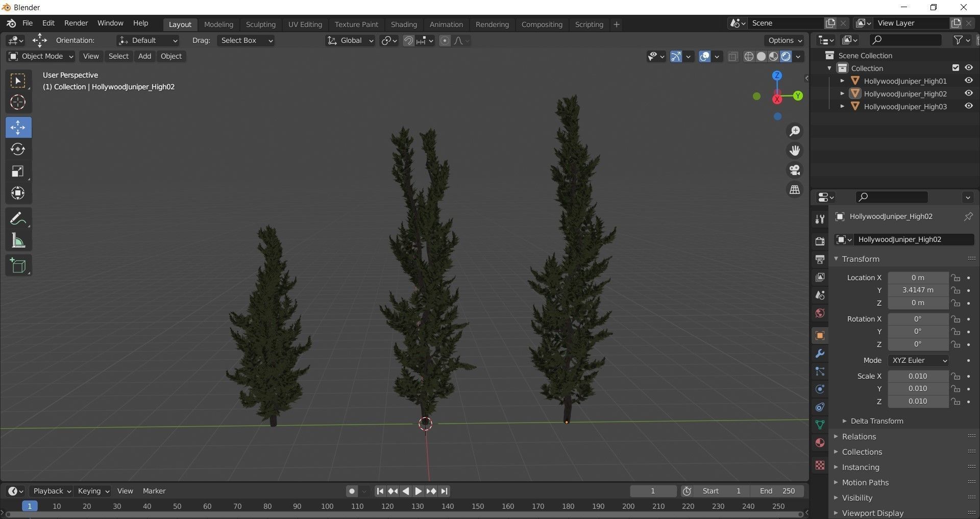Switch to Shading workspace tab
Screen dimensions: 980x519
[404, 24]
